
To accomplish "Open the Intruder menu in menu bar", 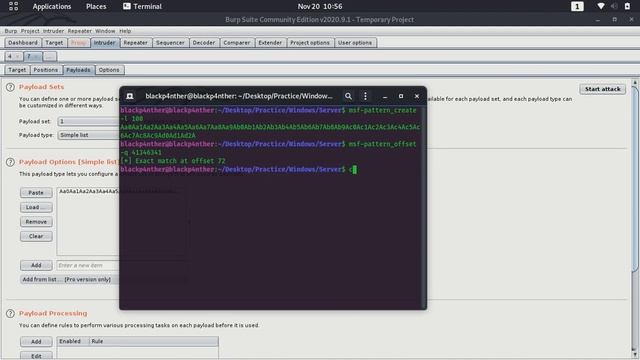I will point(53,31).
